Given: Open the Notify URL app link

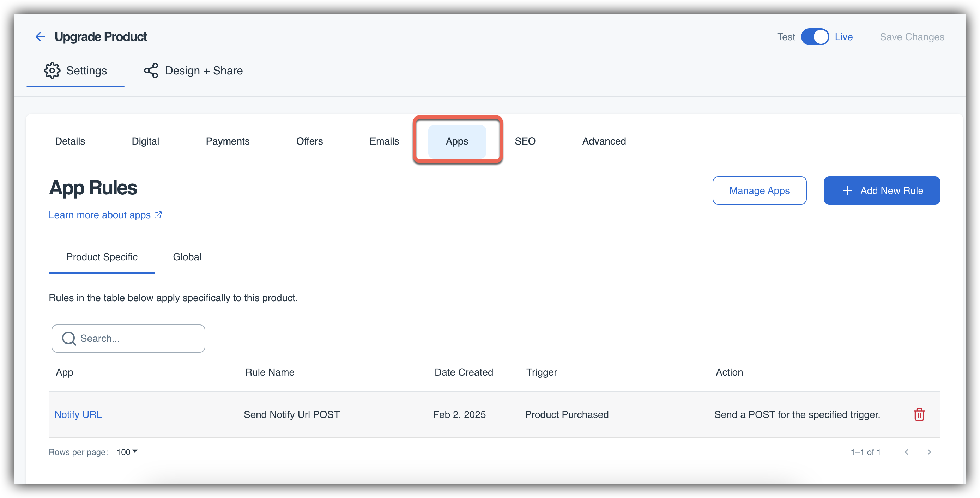Looking at the screenshot, I should [78, 414].
